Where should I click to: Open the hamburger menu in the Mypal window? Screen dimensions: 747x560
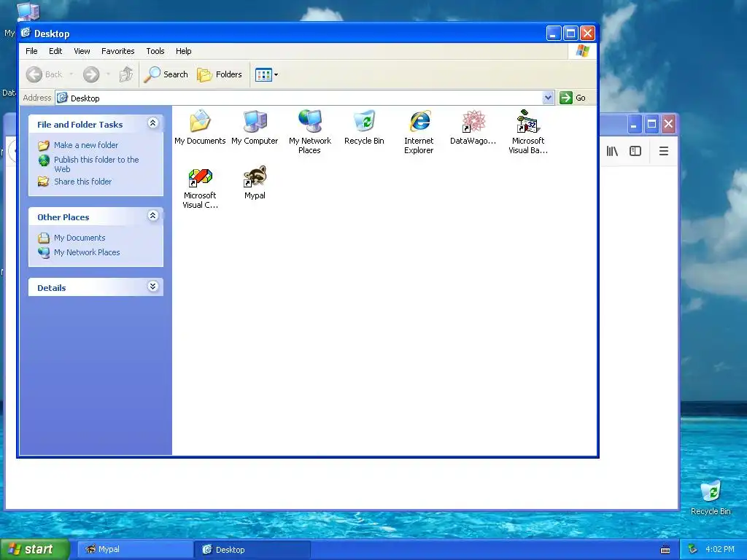664,151
